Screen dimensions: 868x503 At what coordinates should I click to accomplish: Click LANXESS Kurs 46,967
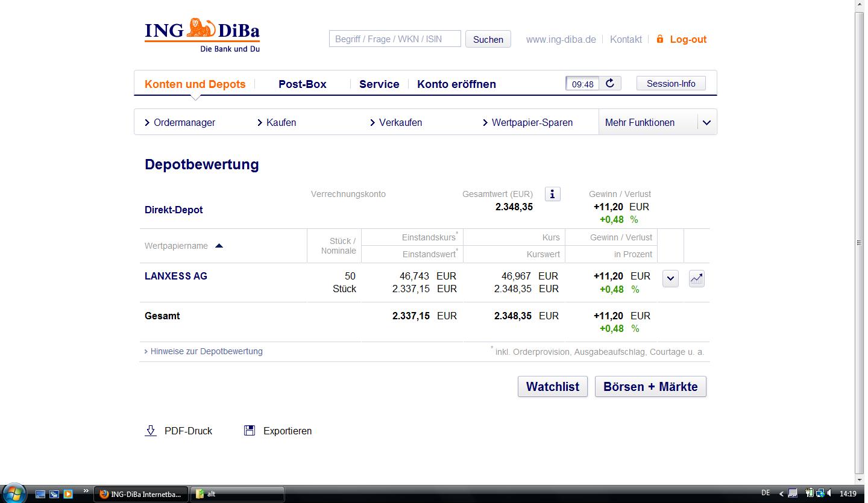pos(516,276)
